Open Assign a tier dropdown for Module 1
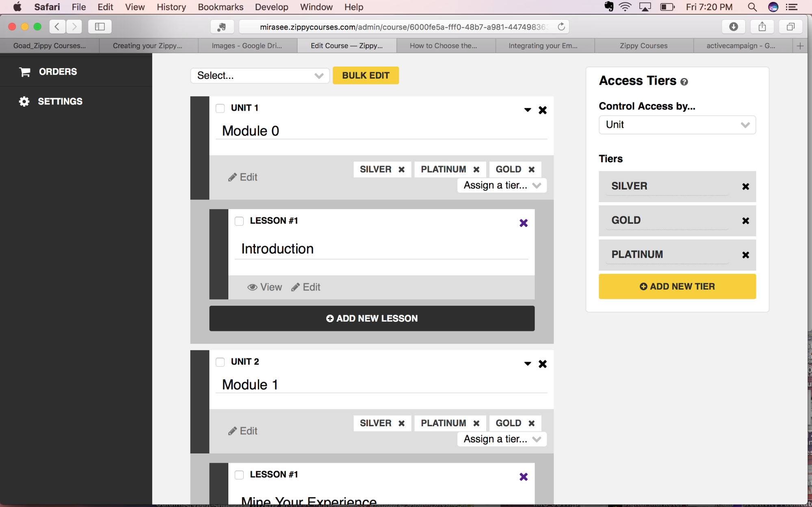The image size is (812, 507). click(502, 439)
